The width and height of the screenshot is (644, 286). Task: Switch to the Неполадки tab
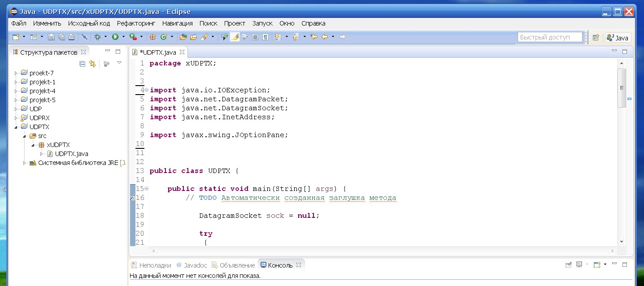coord(151,265)
